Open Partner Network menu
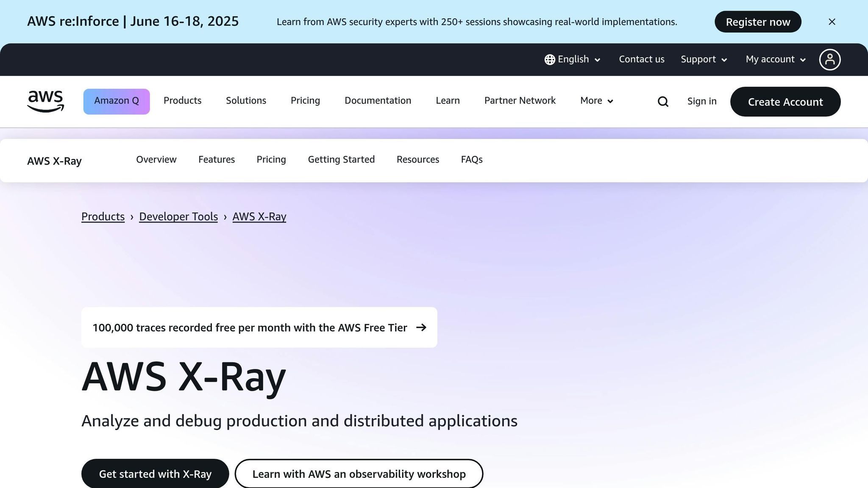The image size is (868, 488). pos(520,101)
